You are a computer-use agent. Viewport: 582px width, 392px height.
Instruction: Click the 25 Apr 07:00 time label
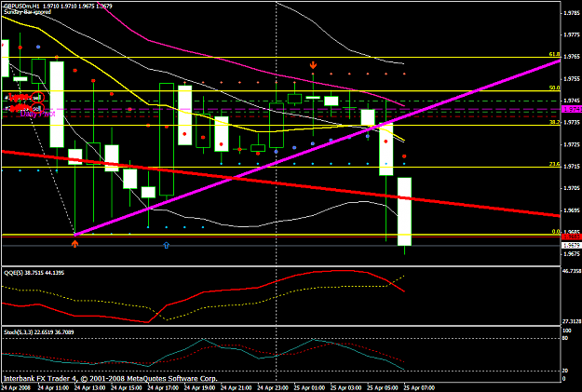419,388
